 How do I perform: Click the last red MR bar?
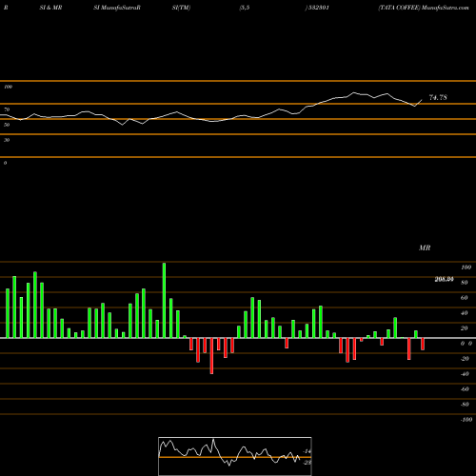tap(423, 344)
